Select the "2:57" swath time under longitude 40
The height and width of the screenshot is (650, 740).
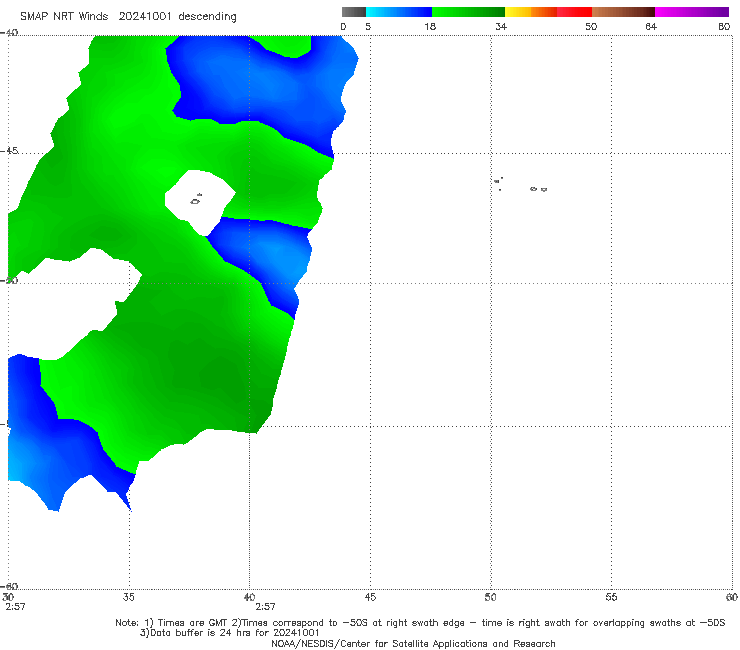[265, 607]
